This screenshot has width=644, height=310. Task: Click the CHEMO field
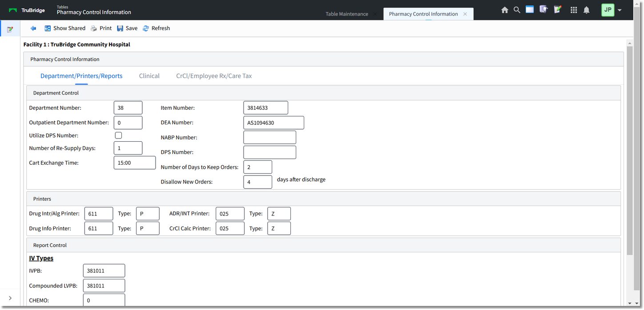104,300
